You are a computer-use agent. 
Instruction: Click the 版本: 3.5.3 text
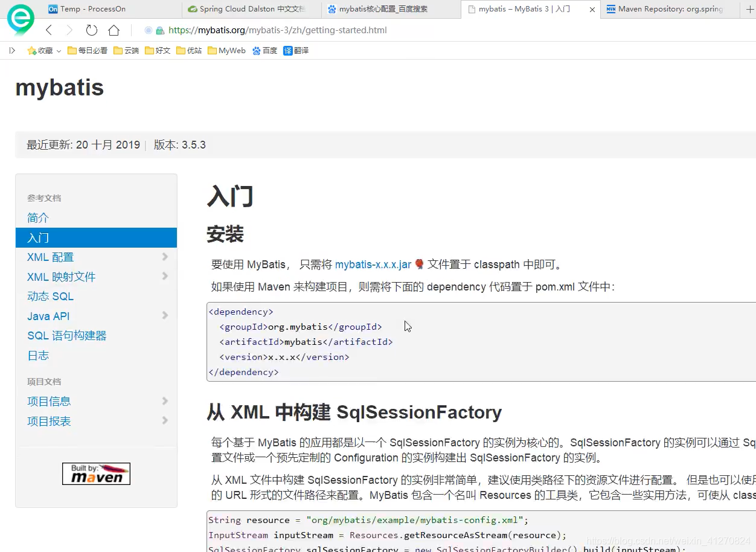coord(180,145)
